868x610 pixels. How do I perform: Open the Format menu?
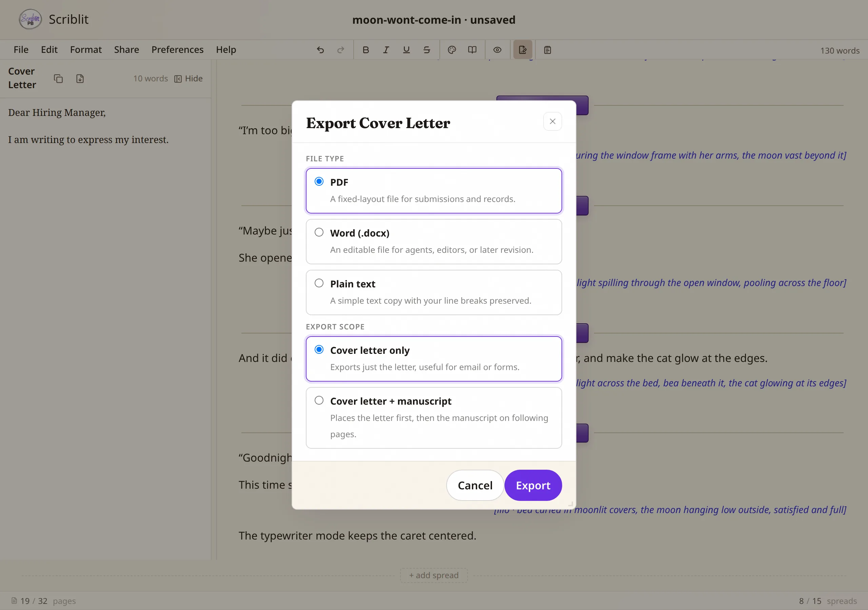[x=86, y=49]
